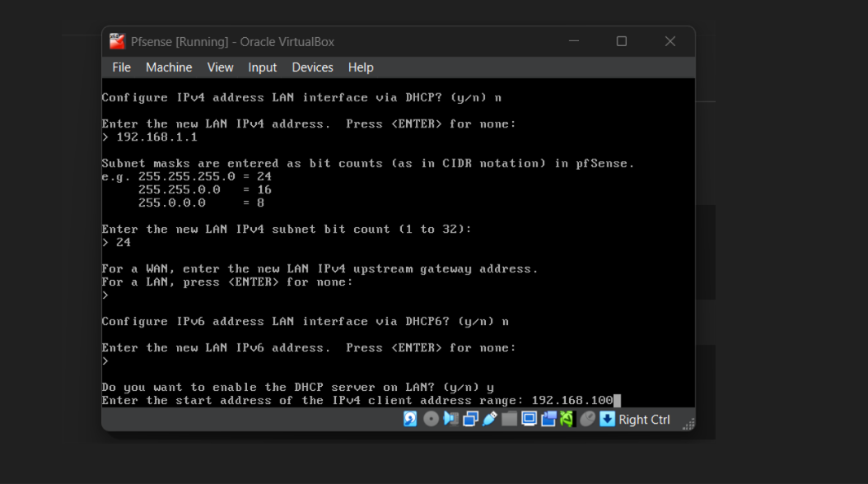Open the Machine menu
The image size is (868, 484).
[169, 67]
